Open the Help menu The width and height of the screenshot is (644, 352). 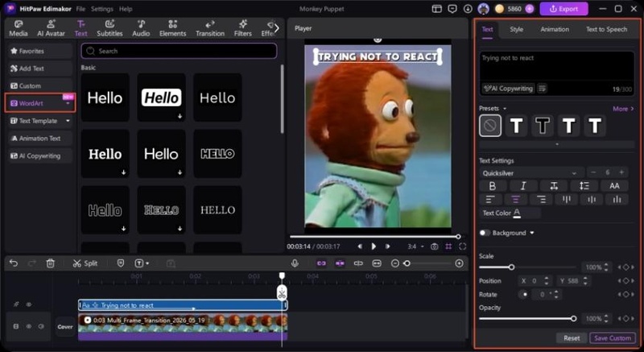[126, 9]
